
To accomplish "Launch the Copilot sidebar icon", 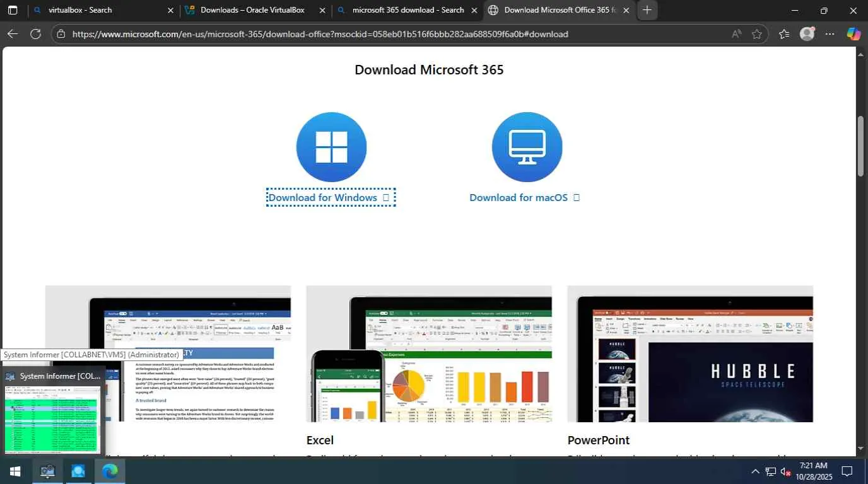I will pyautogui.click(x=853, y=34).
